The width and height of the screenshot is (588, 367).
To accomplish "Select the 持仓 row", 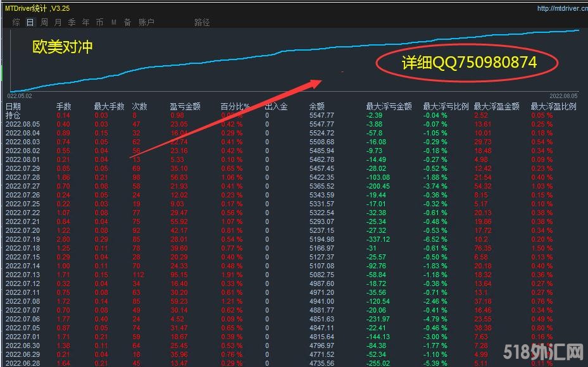I will pos(13,115).
